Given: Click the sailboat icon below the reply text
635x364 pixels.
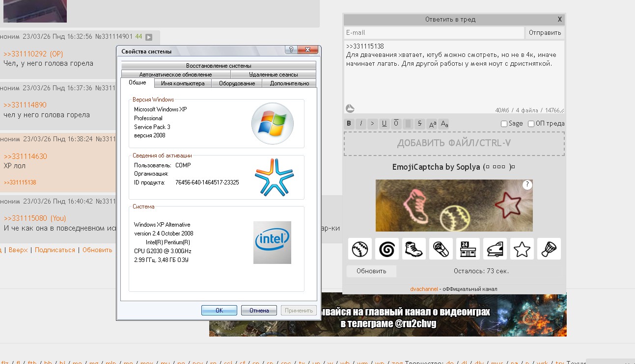Looking at the screenshot, I should point(350,108).
